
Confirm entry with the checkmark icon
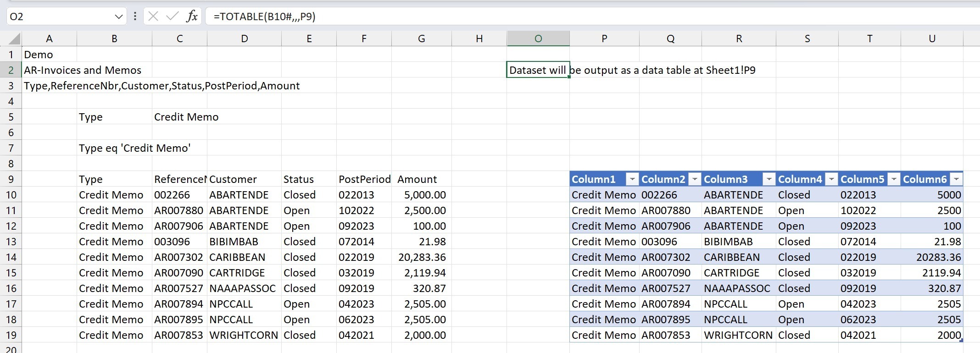coord(173,17)
